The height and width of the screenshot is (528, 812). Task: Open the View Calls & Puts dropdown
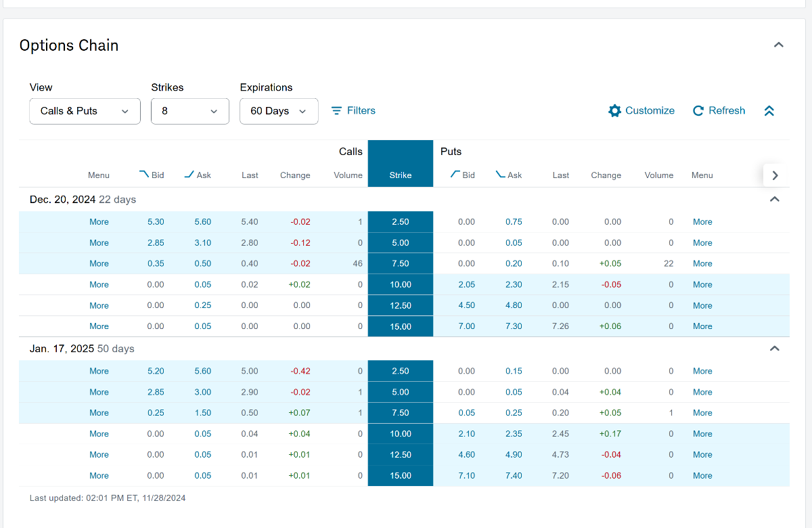coord(85,111)
